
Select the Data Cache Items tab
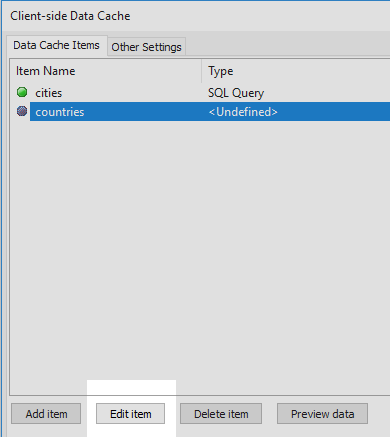56,45
